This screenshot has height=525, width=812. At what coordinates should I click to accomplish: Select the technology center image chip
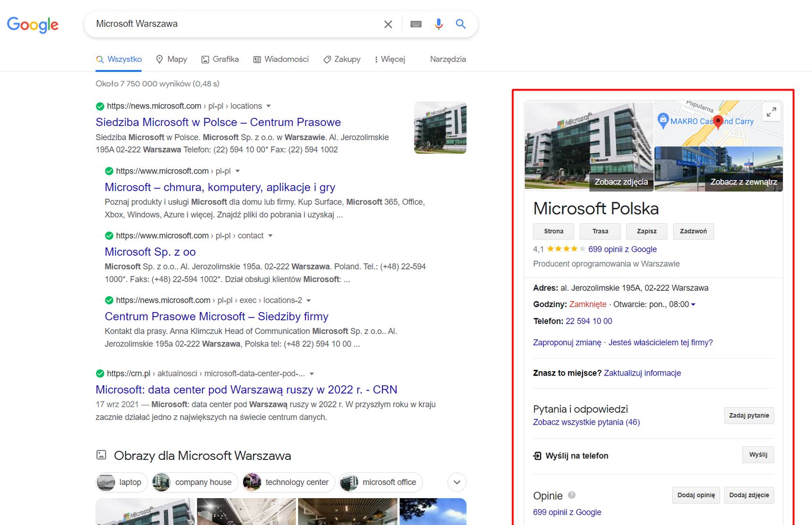point(288,482)
